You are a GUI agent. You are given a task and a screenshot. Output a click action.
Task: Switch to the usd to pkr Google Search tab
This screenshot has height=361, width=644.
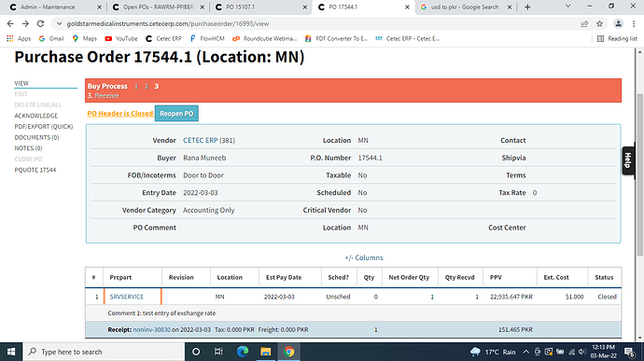[x=466, y=7]
